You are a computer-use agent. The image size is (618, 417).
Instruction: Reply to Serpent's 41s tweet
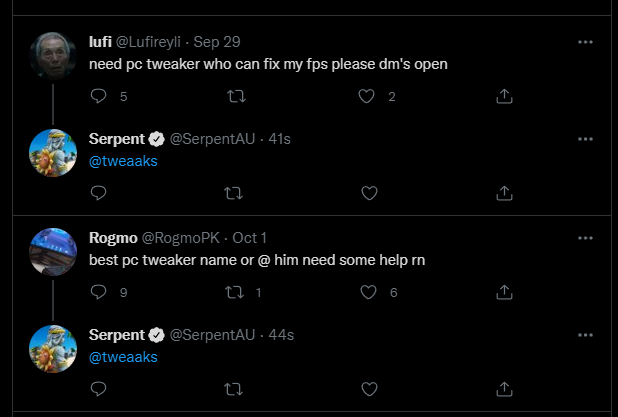coord(98,193)
